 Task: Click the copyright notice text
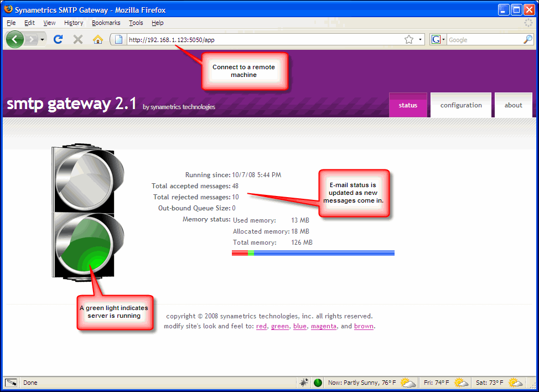269,316
